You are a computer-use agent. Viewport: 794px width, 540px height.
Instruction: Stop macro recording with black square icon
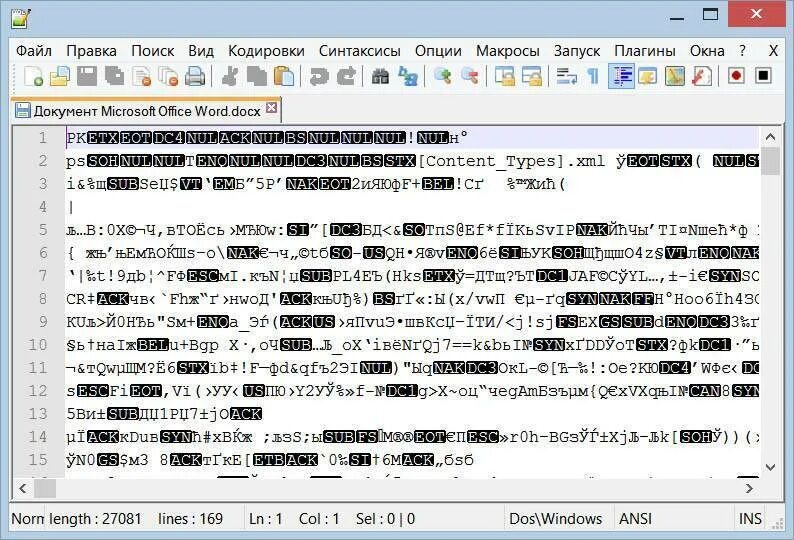pos(764,76)
